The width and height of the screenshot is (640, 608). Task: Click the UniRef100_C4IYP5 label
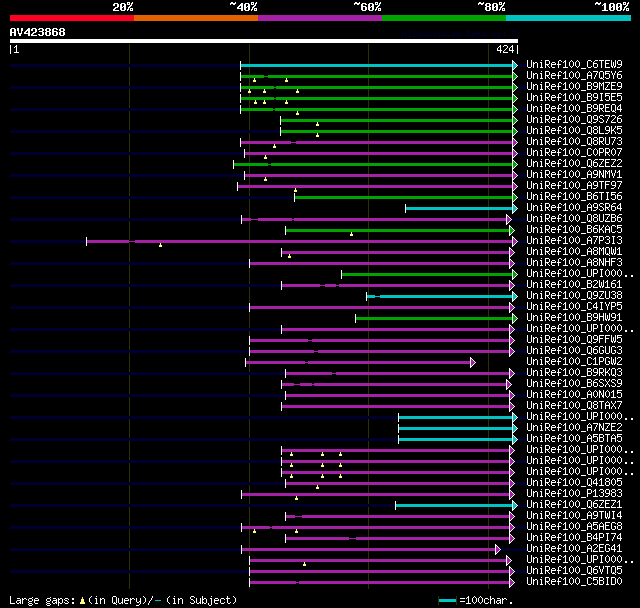click(574, 307)
